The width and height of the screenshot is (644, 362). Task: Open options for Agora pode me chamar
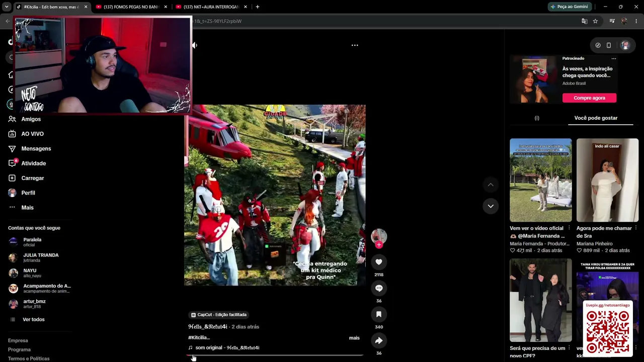[635, 228]
